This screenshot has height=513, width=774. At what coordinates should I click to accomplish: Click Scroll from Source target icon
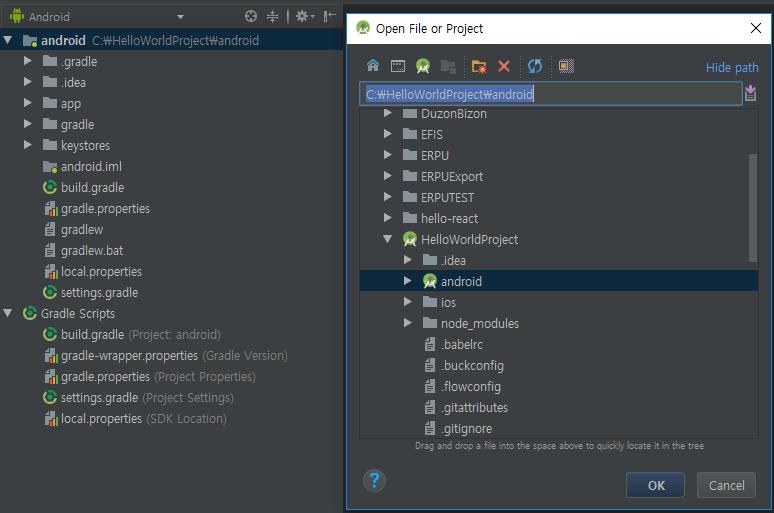251,16
